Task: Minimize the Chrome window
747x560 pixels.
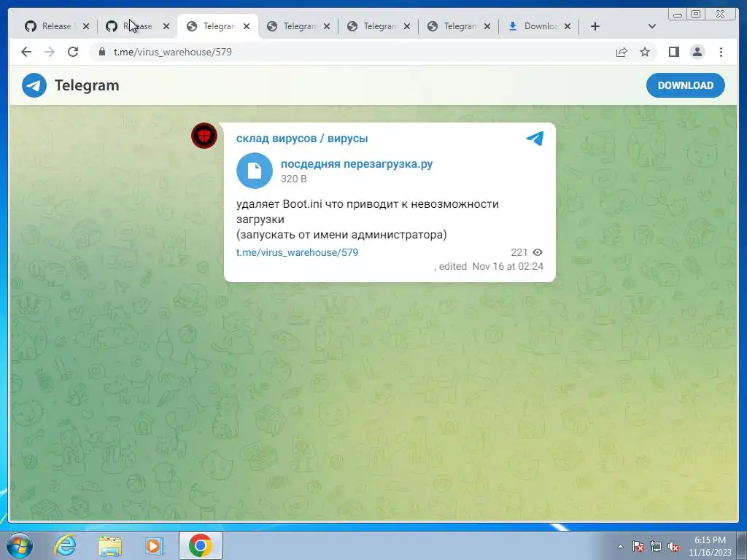Action: [x=678, y=15]
